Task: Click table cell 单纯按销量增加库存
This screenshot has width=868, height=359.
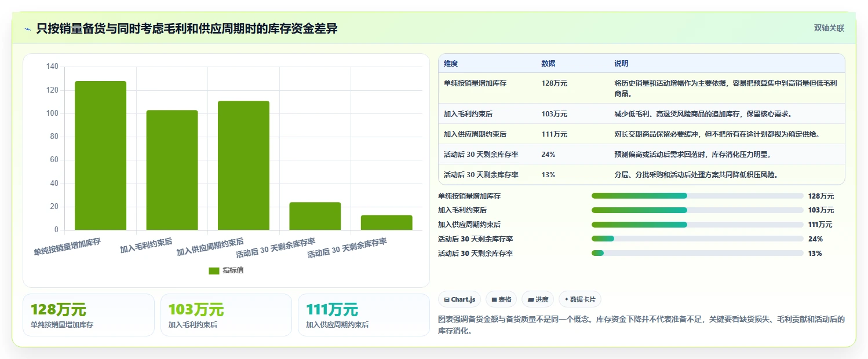Action: click(475, 83)
